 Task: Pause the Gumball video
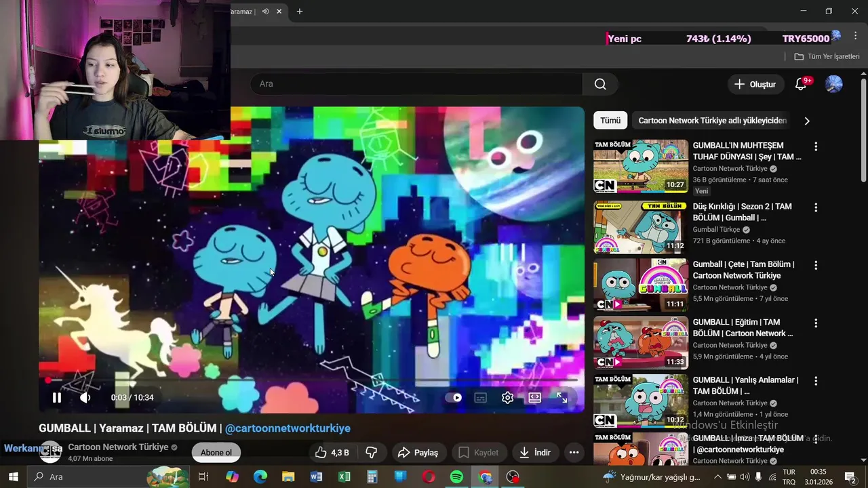pos(57,398)
